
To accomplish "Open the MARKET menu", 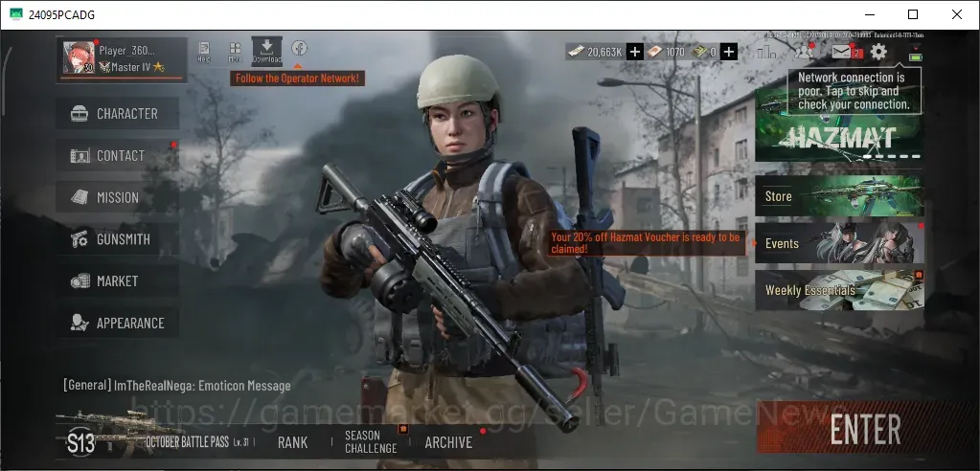I will pyautogui.click(x=118, y=281).
